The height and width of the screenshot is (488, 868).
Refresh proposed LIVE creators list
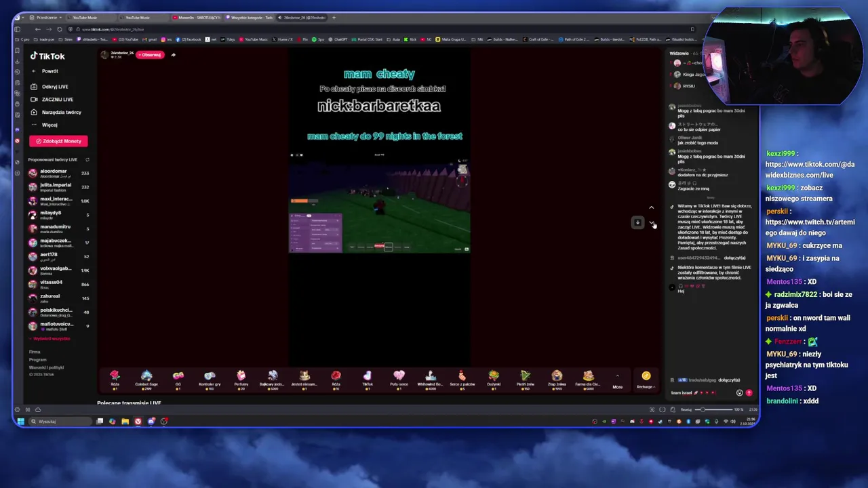[x=87, y=160]
